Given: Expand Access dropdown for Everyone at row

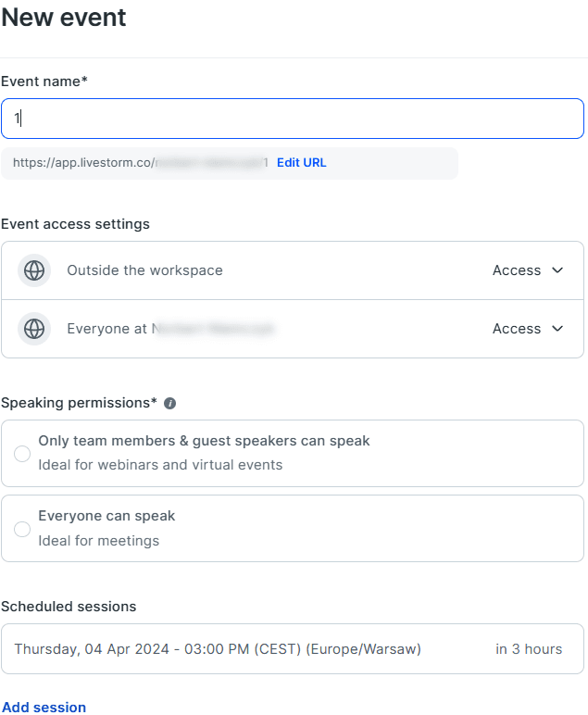Looking at the screenshot, I should click(528, 329).
